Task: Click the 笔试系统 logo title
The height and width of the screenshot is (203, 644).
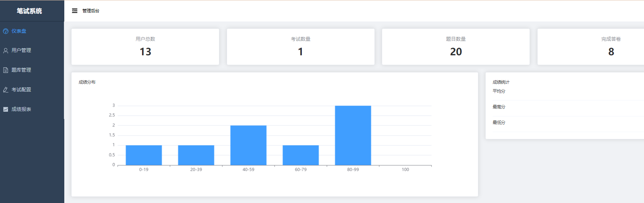Action: pyautogui.click(x=29, y=11)
